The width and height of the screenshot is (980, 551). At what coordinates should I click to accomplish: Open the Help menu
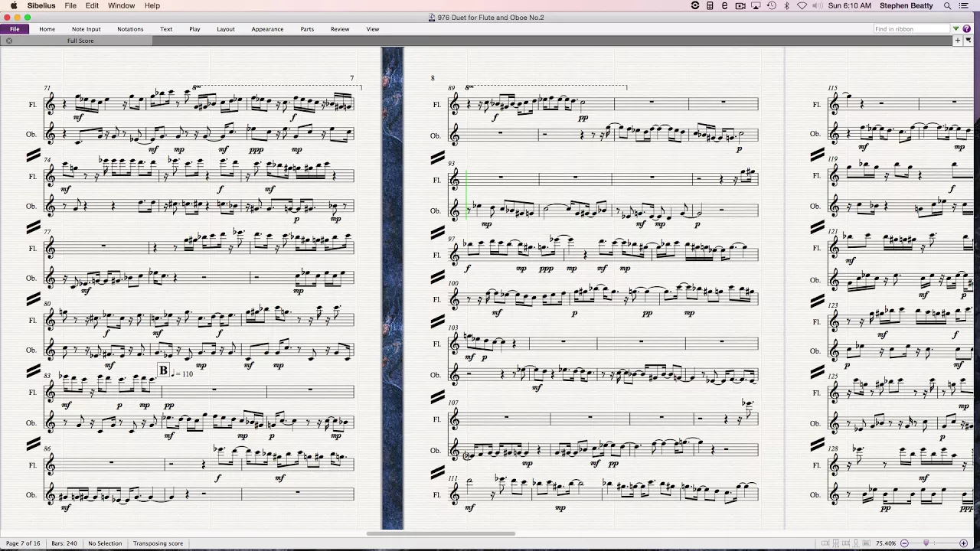[x=152, y=5]
